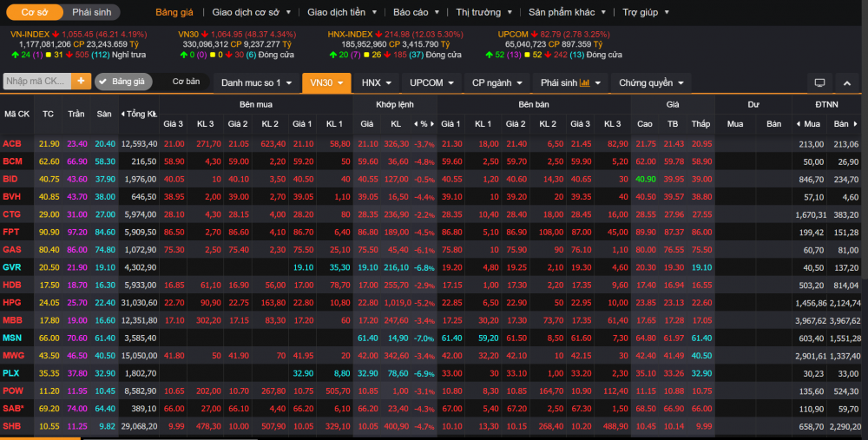Click left arrow beside % column header
This screenshot has height=440, width=868.
coord(414,124)
